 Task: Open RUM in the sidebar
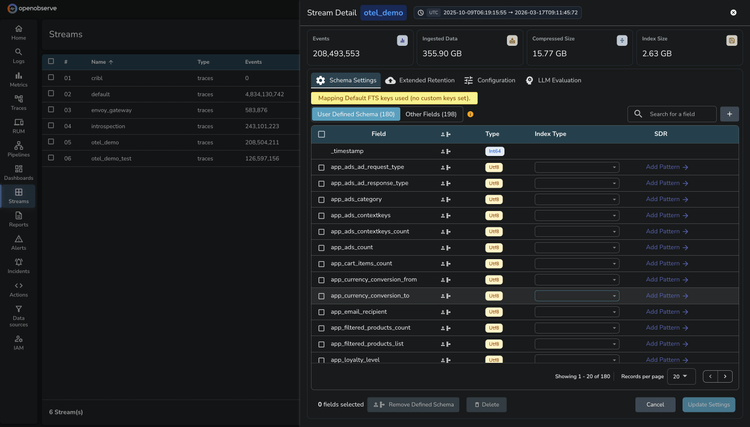click(x=18, y=126)
